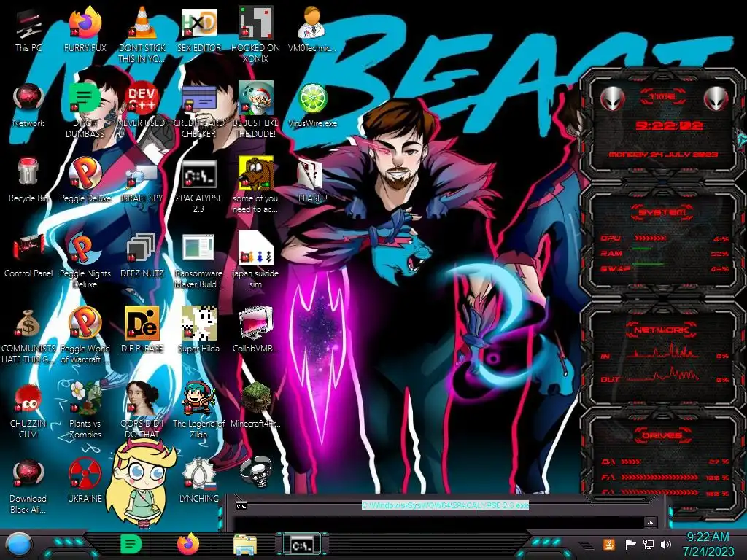Select the Download Black Ali... icon
This screenshot has width=747, height=560.
(x=28, y=485)
